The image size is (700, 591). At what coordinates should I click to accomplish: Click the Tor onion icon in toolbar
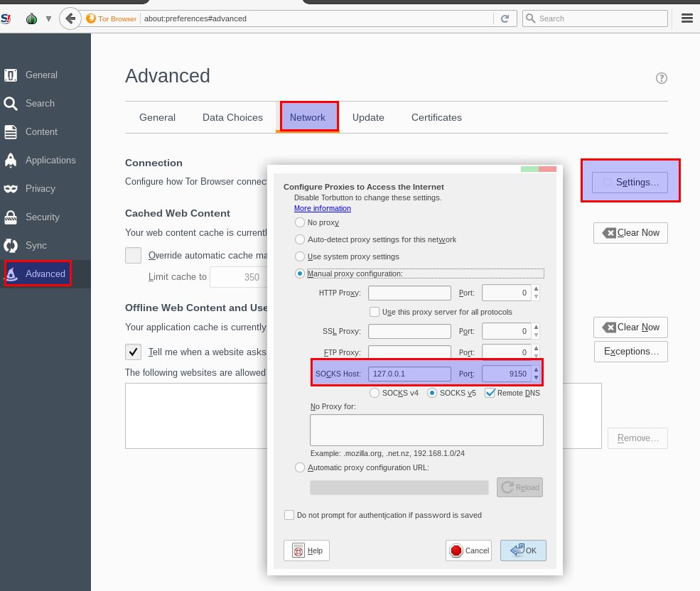(x=31, y=18)
